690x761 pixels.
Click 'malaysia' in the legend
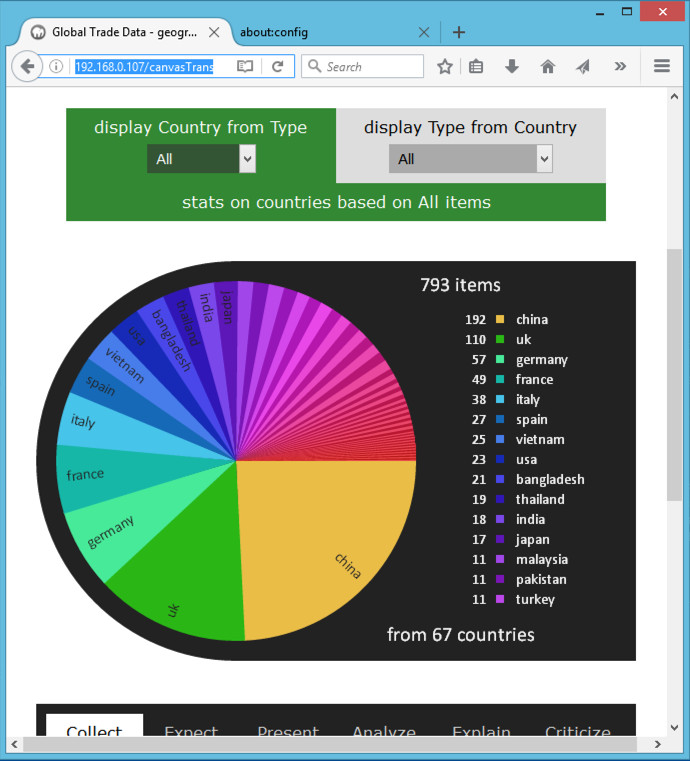pos(542,559)
